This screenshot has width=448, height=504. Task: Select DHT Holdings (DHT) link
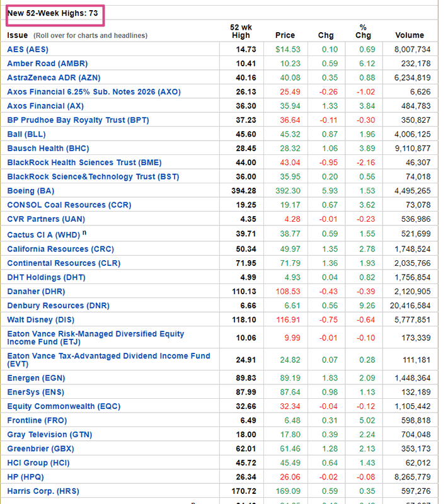pyautogui.click(x=46, y=277)
